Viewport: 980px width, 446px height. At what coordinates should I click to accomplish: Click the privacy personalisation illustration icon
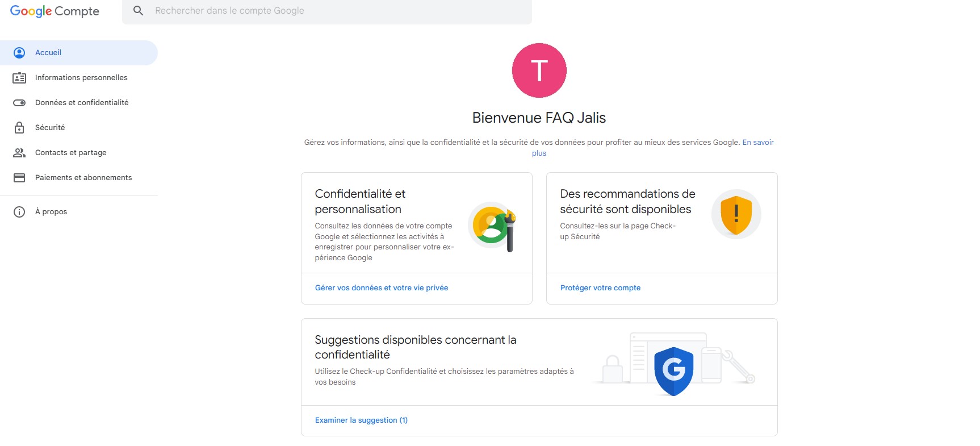point(492,227)
